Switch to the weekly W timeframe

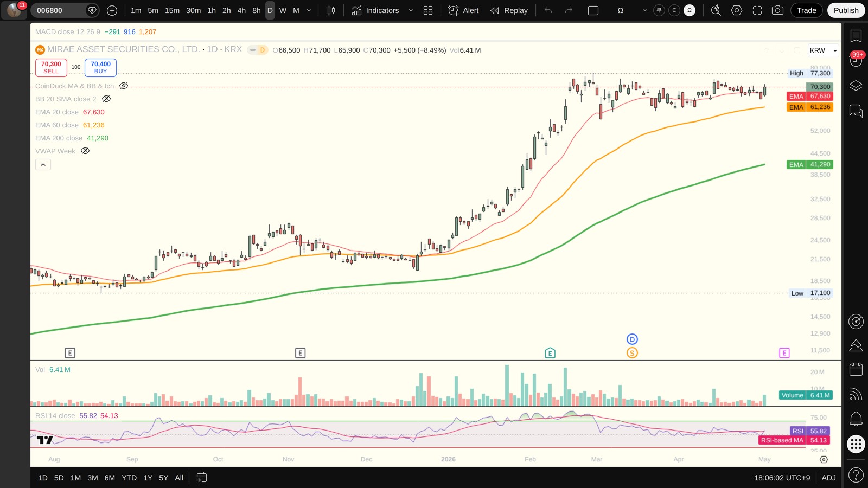(x=283, y=10)
